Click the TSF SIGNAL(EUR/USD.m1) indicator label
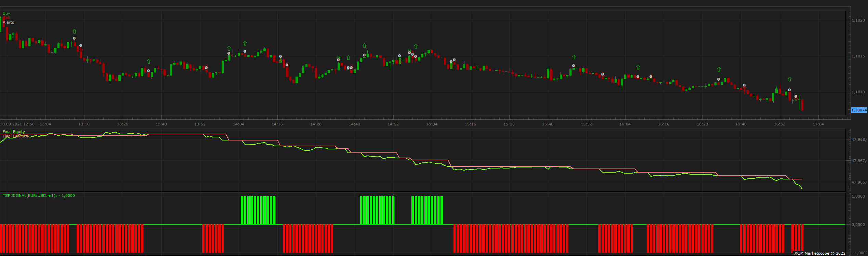 [39, 196]
